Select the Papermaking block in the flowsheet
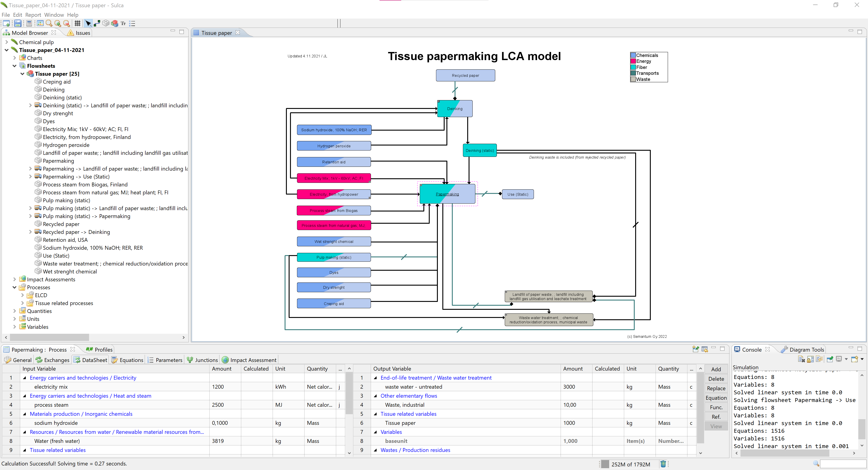 [x=447, y=194]
